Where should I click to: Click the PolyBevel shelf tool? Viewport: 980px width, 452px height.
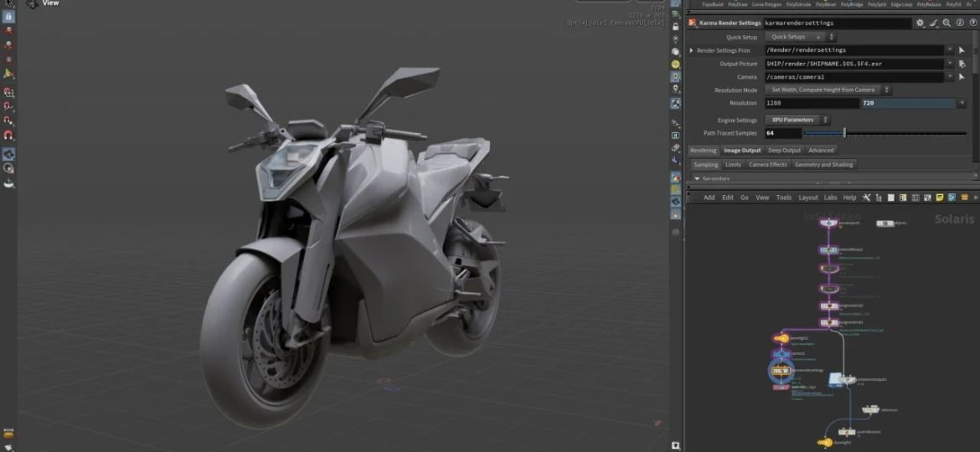pos(825,3)
